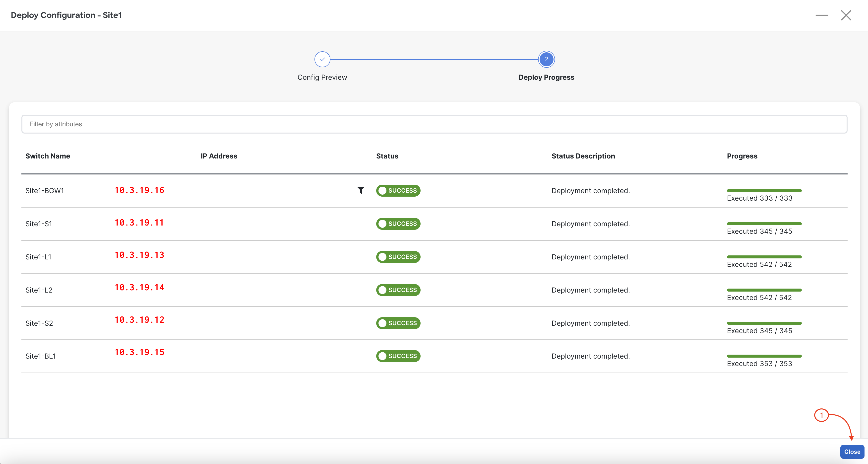Screen dimensions: 868x464
Task: Close dialog with the top-right X icon
Action: [846, 15]
